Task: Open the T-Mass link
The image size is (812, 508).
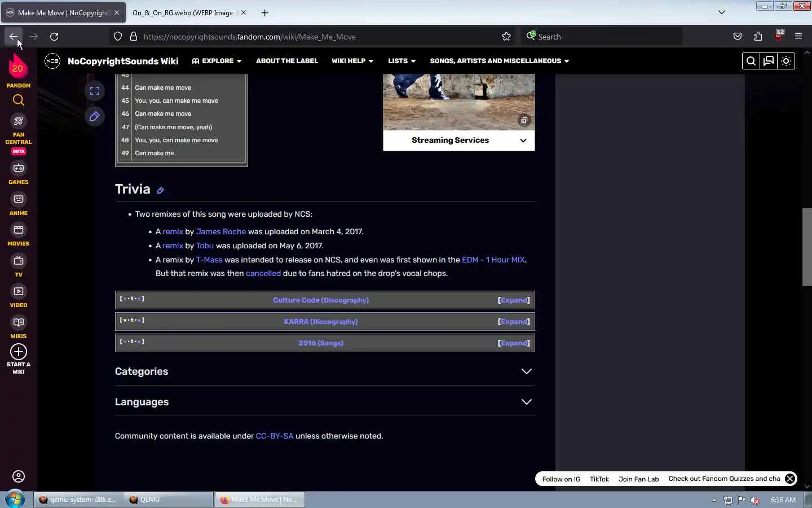Action: click(209, 260)
